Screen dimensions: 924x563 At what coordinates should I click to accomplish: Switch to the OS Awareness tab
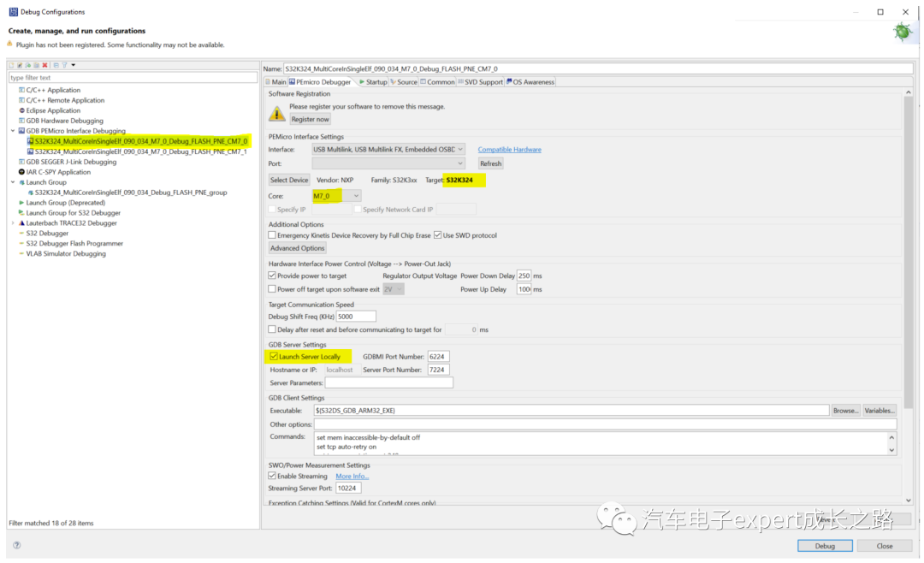[530, 82]
